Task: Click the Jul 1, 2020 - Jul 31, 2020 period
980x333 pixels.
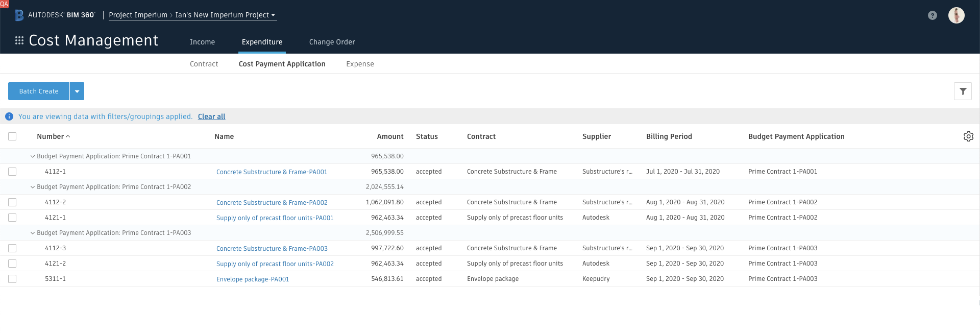Action: 683,172
